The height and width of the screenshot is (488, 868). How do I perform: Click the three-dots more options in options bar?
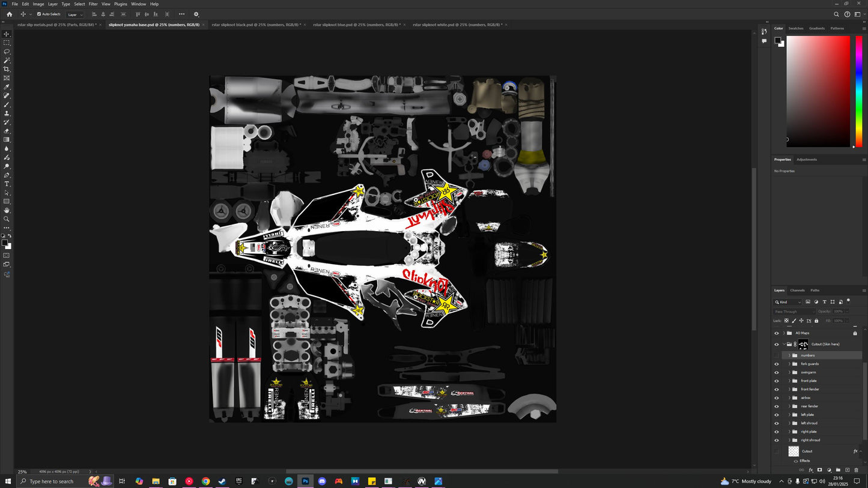[181, 14]
